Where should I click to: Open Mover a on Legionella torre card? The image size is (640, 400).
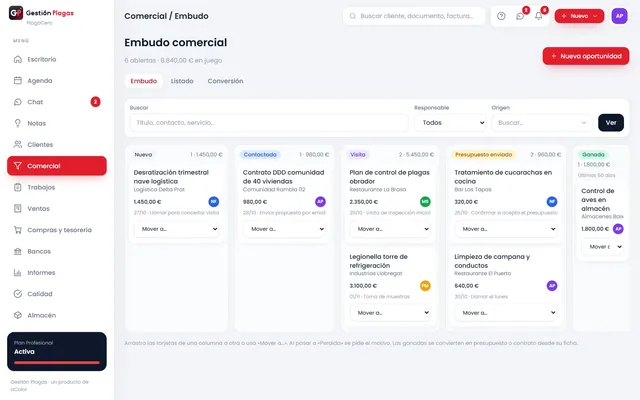390,313
